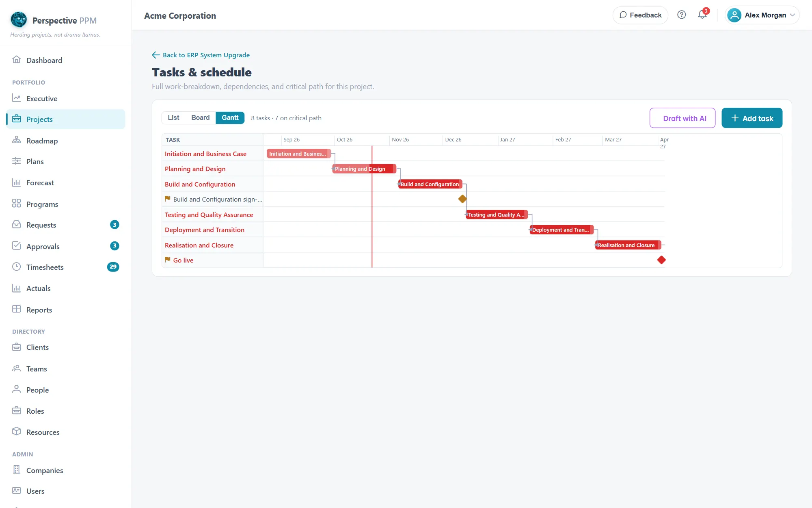Click the Actuals chart icon
Screen dimensions: 812x508
[x=16, y=288]
